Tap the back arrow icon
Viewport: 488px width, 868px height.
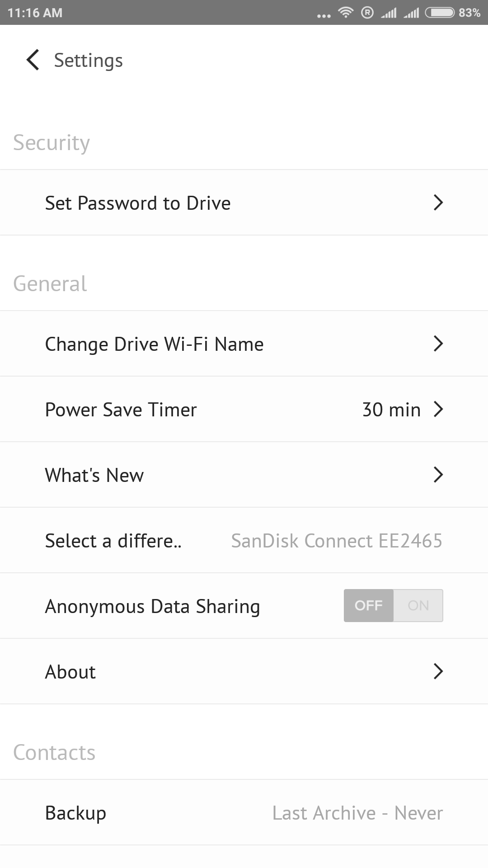point(33,60)
